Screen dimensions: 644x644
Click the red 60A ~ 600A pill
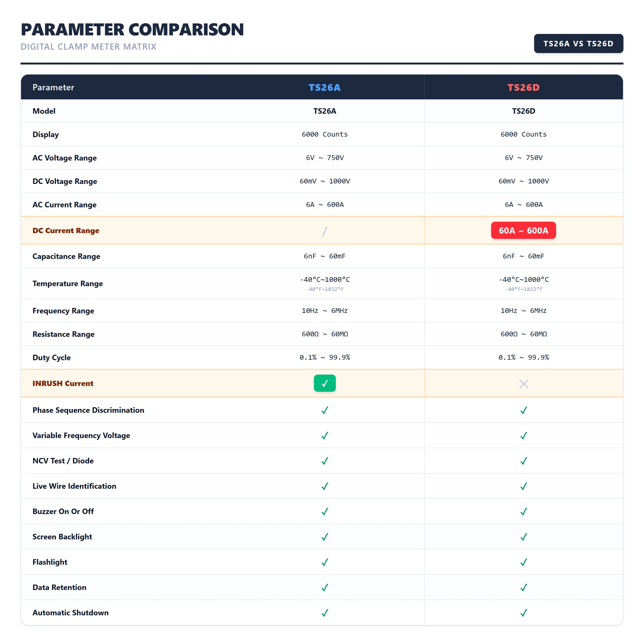tap(523, 230)
